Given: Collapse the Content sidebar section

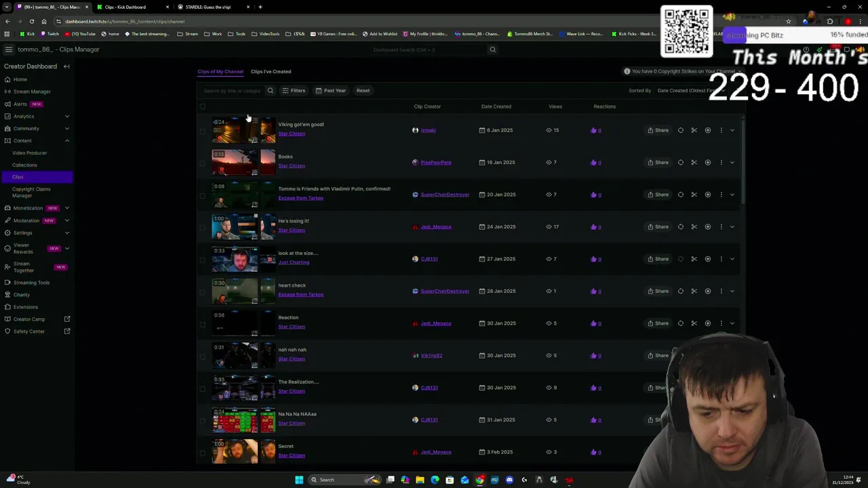Looking at the screenshot, I should [x=66, y=141].
